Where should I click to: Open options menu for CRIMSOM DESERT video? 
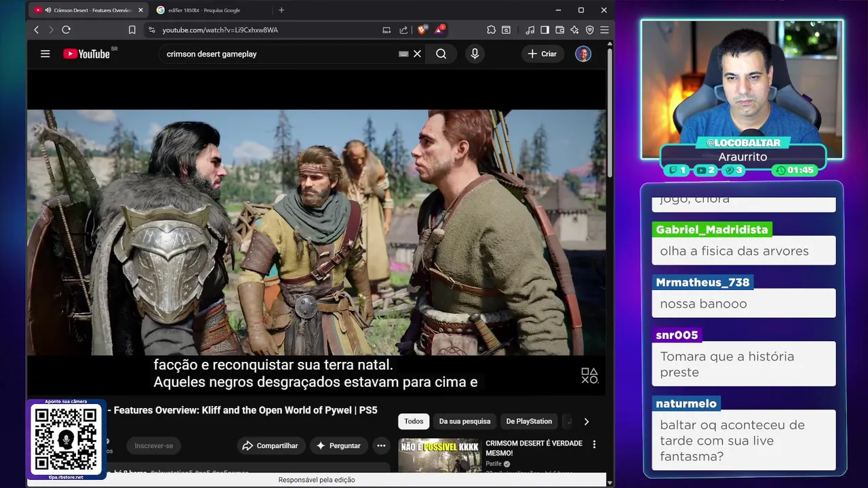tap(594, 445)
